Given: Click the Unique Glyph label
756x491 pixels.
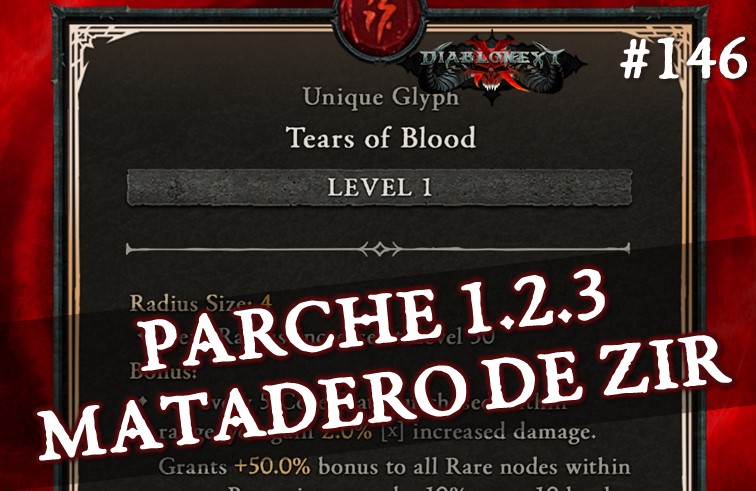Looking at the screenshot, I should click(381, 98).
